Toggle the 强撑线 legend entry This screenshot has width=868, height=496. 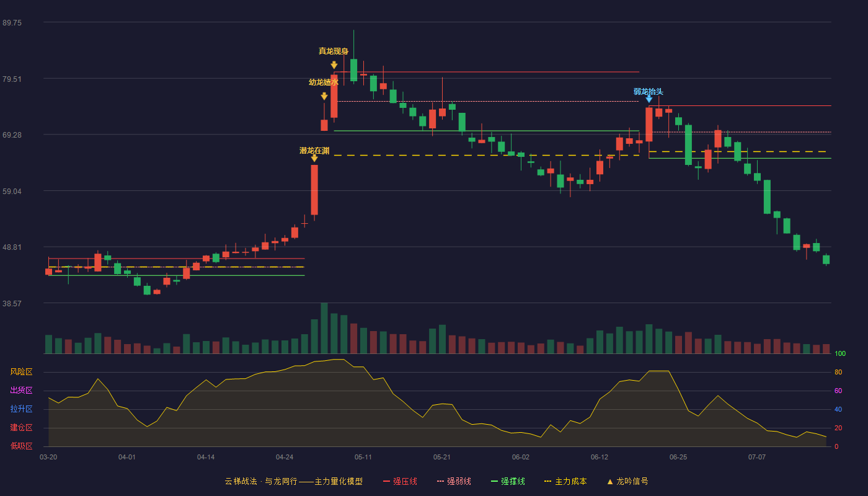pyautogui.click(x=508, y=481)
